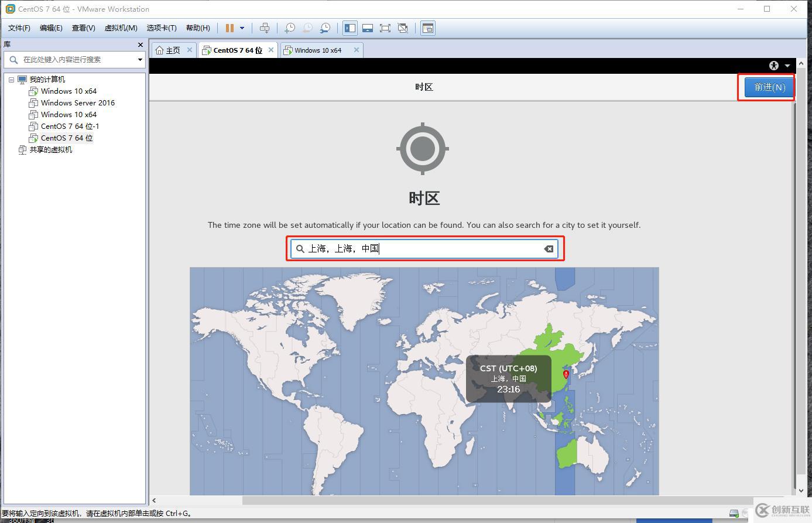Open the 选项卡(T) menu
This screenshot has width=812, height=523.
(x=162, y=28)
